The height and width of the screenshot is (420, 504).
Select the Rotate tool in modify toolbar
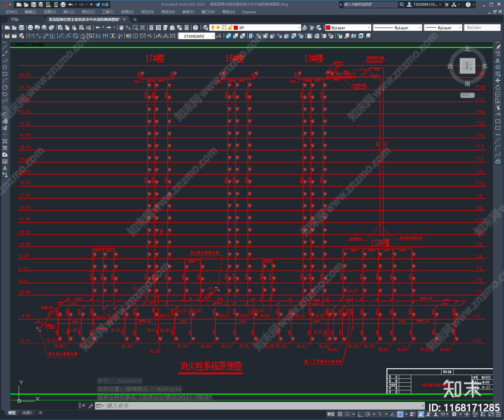pos(498,87)
